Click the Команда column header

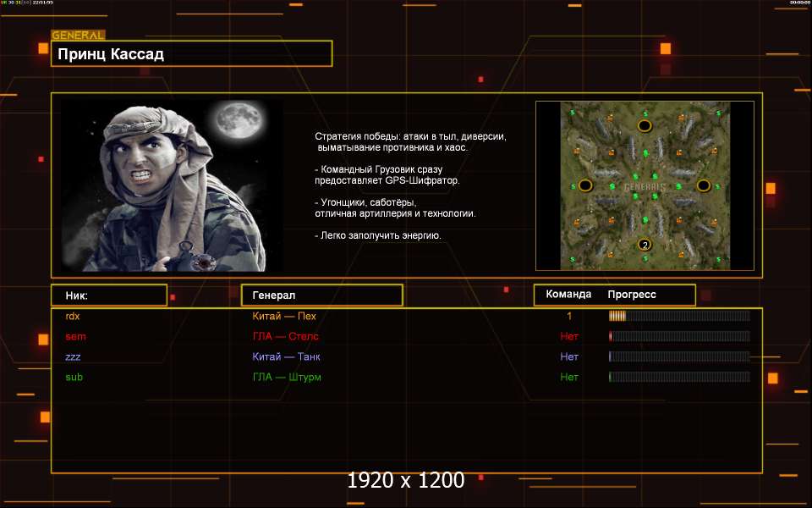click(568, 295)
